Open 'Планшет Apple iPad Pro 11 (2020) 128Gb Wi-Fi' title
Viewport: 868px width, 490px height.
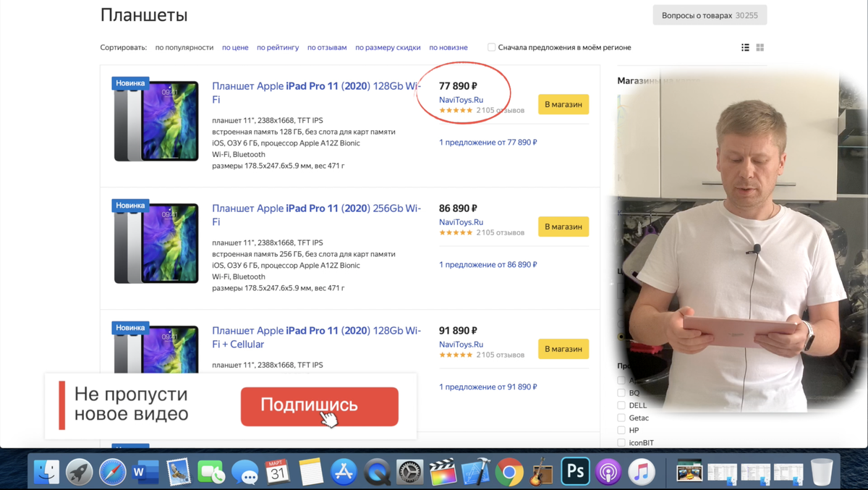tap(316, 93)
